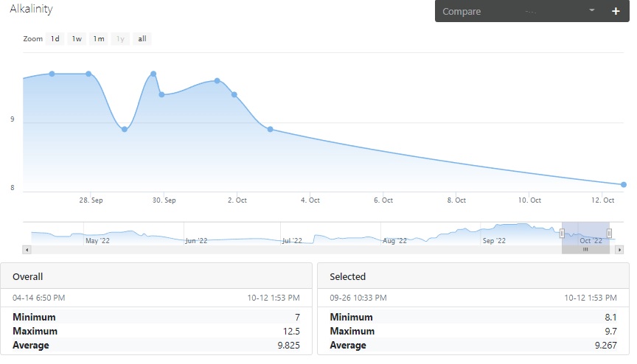The height and width of the screenshot is (364, 637).
Task: Click the Overall panel header
Action: 156,276
